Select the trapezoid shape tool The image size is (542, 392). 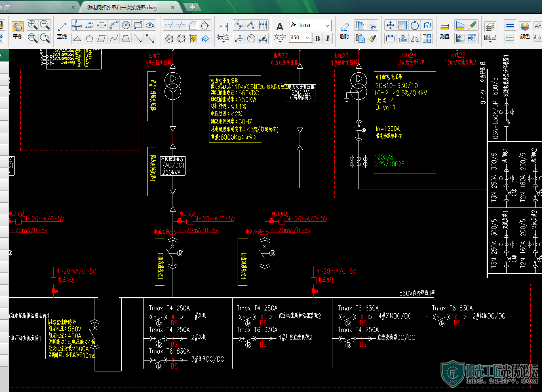[126, 38]
